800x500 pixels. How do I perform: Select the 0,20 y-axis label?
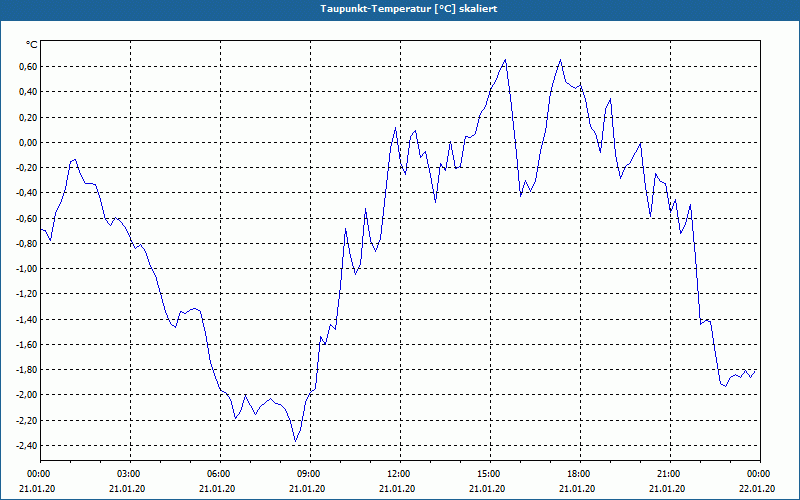click(x=29, y=117)
